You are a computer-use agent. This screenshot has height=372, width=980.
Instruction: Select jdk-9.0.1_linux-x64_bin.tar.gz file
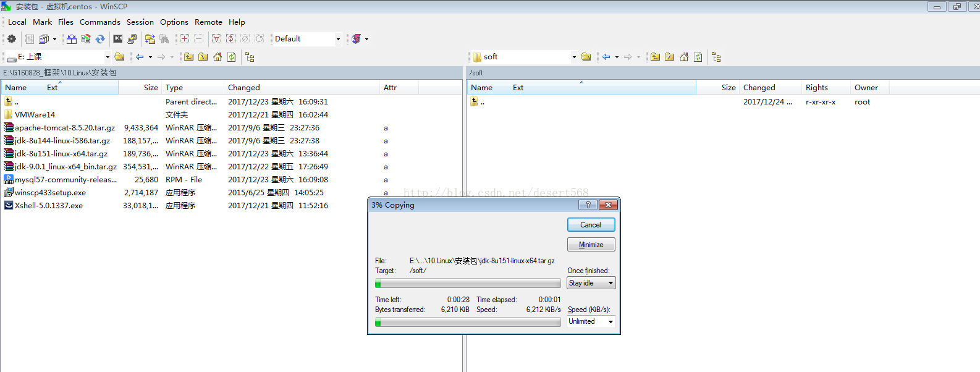coord(65,167)
